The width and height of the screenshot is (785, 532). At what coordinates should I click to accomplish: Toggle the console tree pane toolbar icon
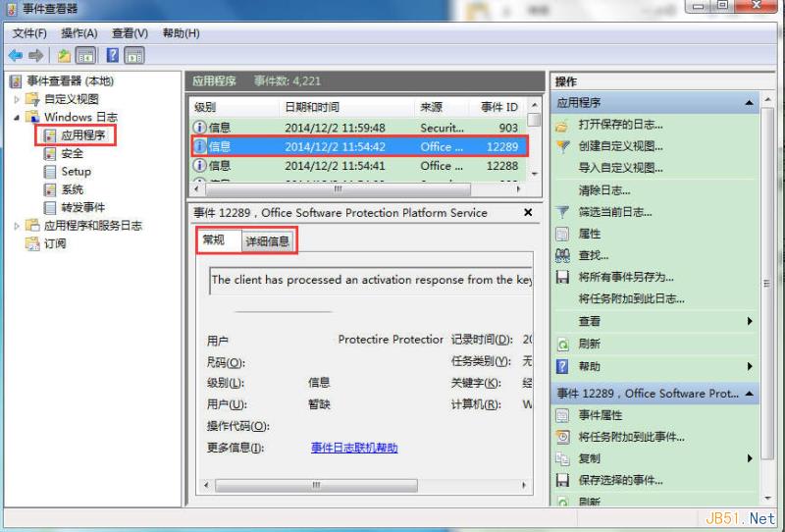[x=85, y=55]
